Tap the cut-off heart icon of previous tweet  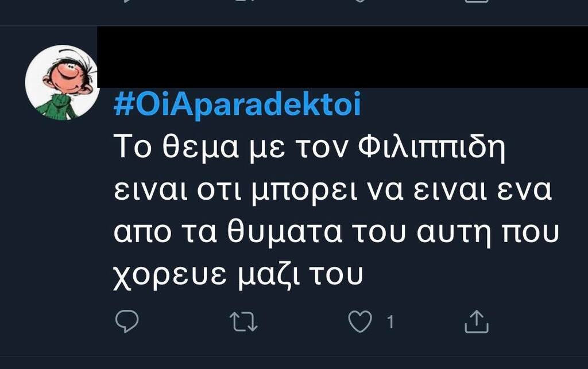pyautogui.click(x=360, y=1)
